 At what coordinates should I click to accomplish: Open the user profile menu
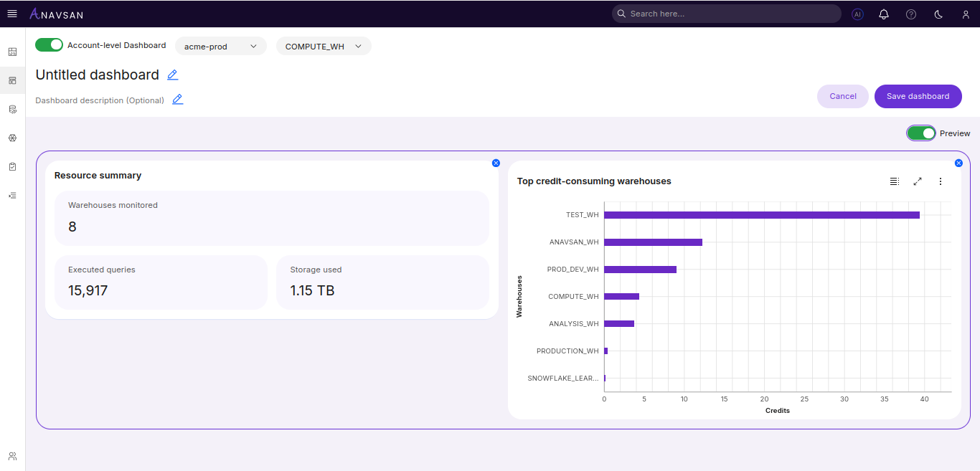[x=966, y=14]
